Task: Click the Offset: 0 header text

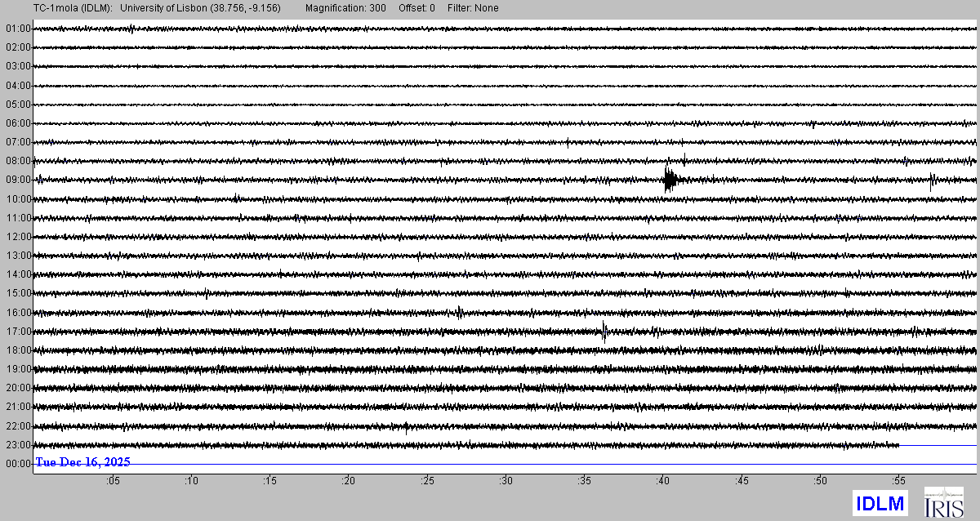Action: 417,8
